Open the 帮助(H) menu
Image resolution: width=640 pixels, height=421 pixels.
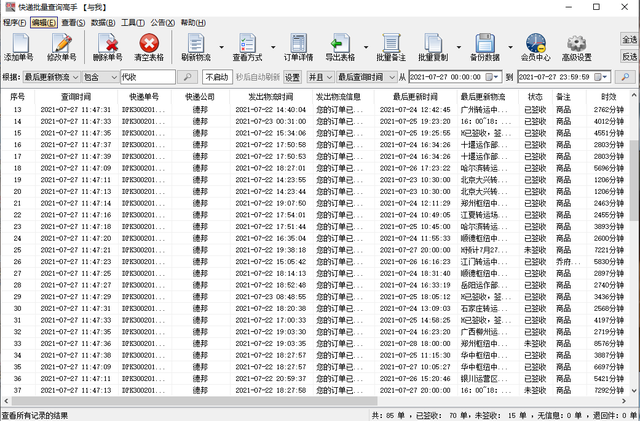(193, 23)
